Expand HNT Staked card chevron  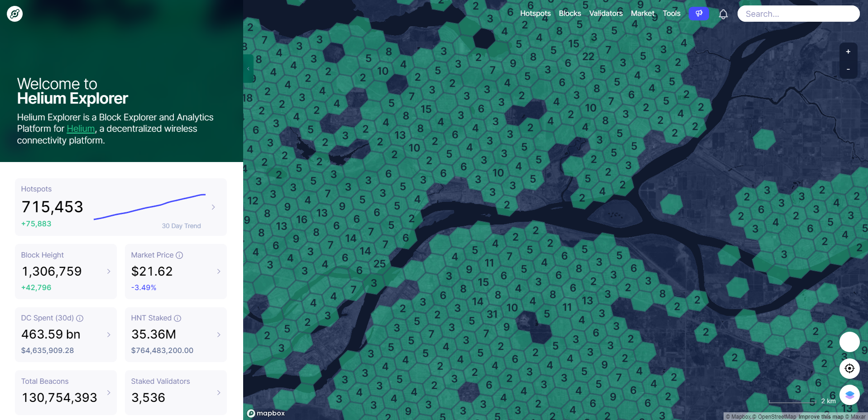pyautogui.click(x=219, y=334)
